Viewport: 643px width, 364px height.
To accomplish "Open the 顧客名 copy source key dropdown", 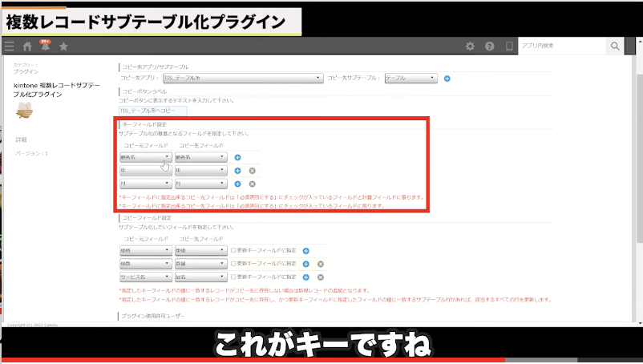I will [145, 158].
